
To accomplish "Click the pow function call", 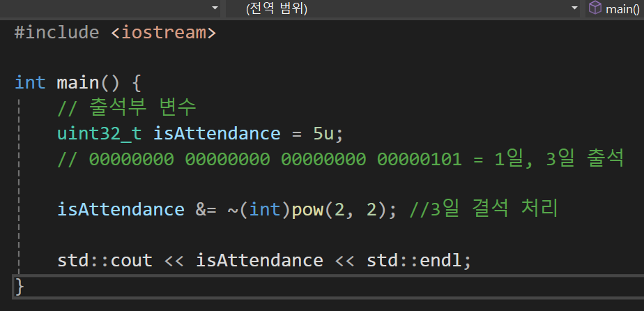I will (x=307, y=211).
